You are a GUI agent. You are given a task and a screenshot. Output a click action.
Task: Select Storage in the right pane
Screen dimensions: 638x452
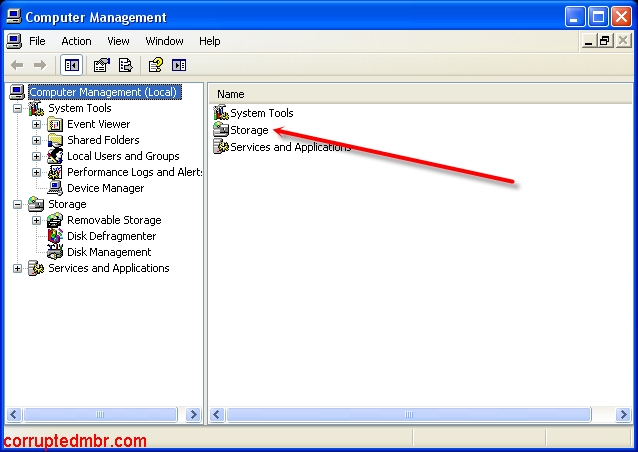tap(249, 130)
